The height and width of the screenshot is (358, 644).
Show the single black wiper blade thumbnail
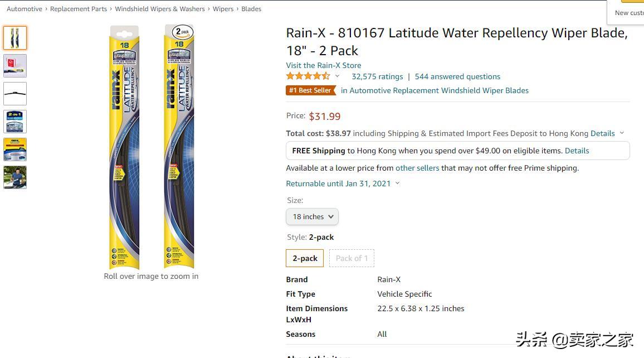coord(15,94)
